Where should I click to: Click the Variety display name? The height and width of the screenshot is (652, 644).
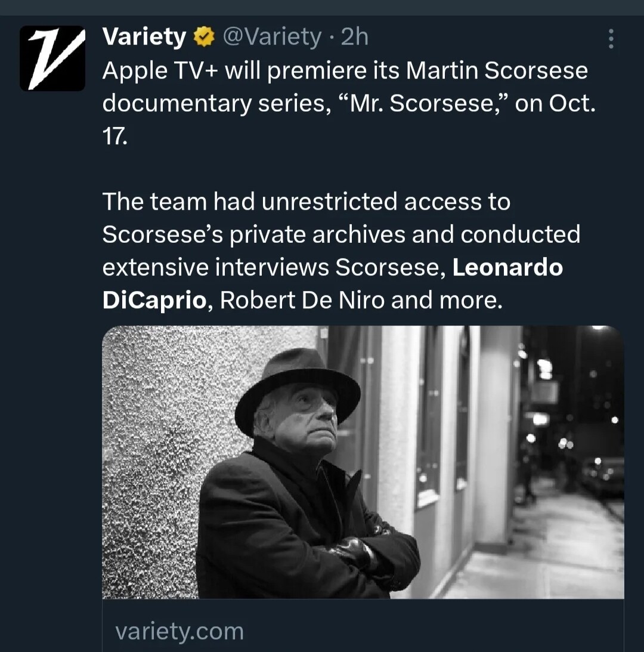coord(144,37)
